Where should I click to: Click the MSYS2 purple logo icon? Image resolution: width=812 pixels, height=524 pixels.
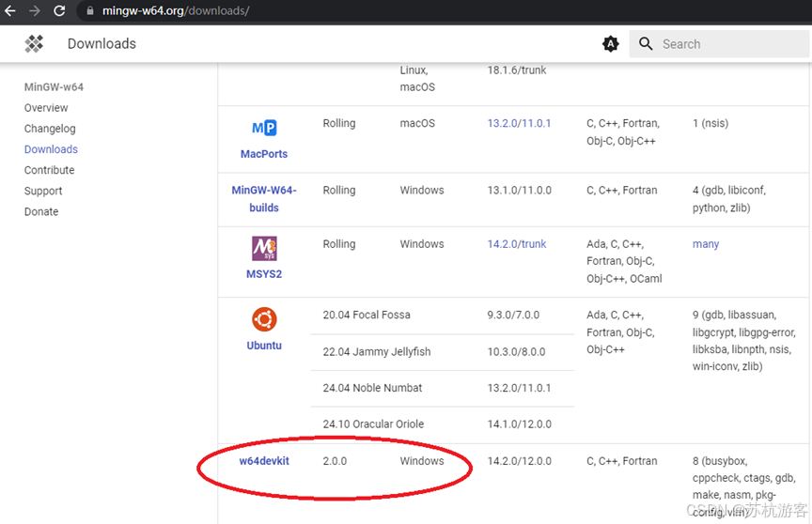264,249
